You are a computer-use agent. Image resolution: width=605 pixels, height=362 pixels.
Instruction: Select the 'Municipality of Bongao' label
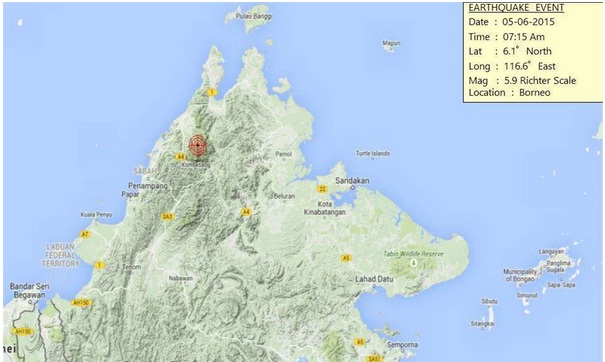(519, 275)
